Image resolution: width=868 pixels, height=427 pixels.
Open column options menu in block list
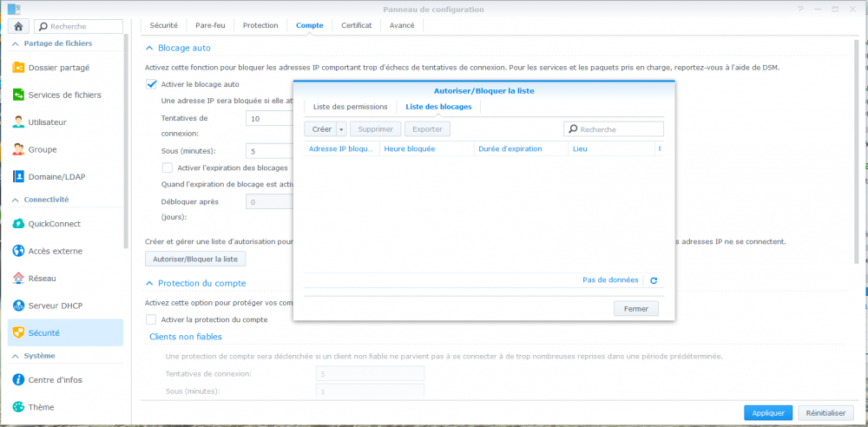[660, 149]
